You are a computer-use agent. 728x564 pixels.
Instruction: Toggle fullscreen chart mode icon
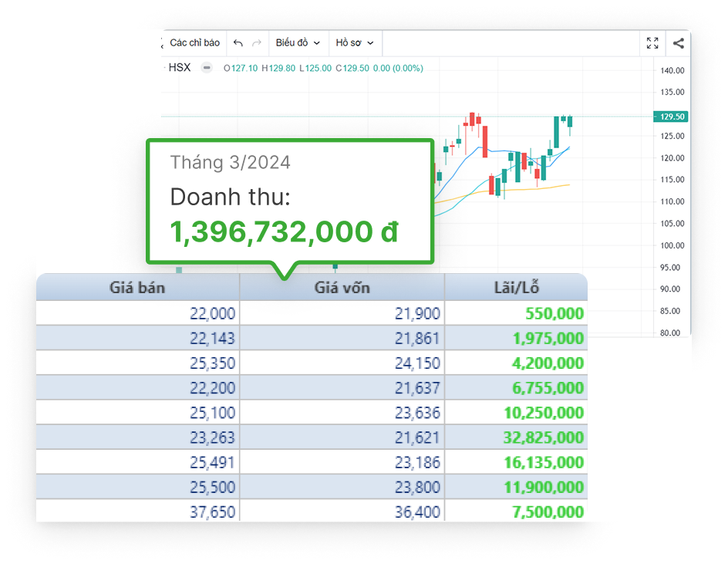[652, 43]
